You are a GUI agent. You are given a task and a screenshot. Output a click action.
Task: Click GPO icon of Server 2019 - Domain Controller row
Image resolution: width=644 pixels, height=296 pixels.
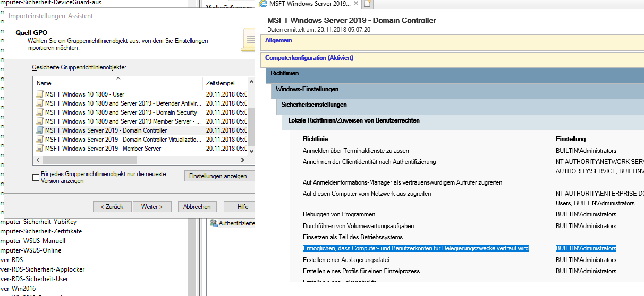39,130
